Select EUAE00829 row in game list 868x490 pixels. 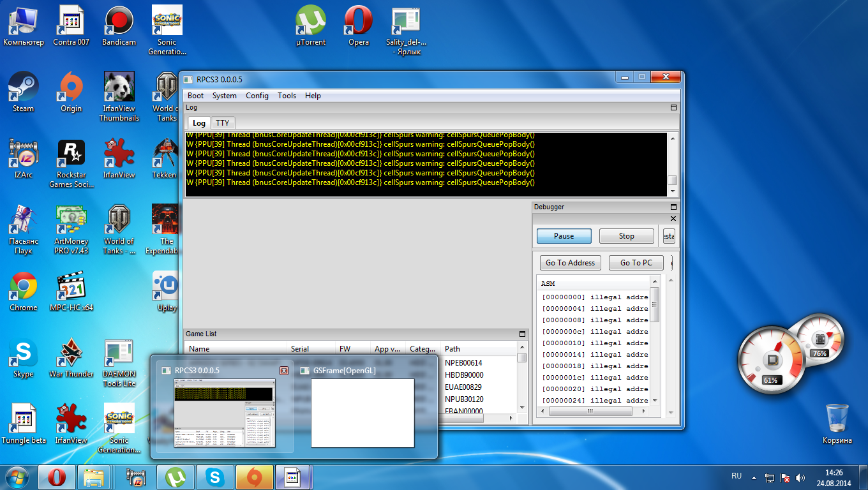[x=463, y=387]
